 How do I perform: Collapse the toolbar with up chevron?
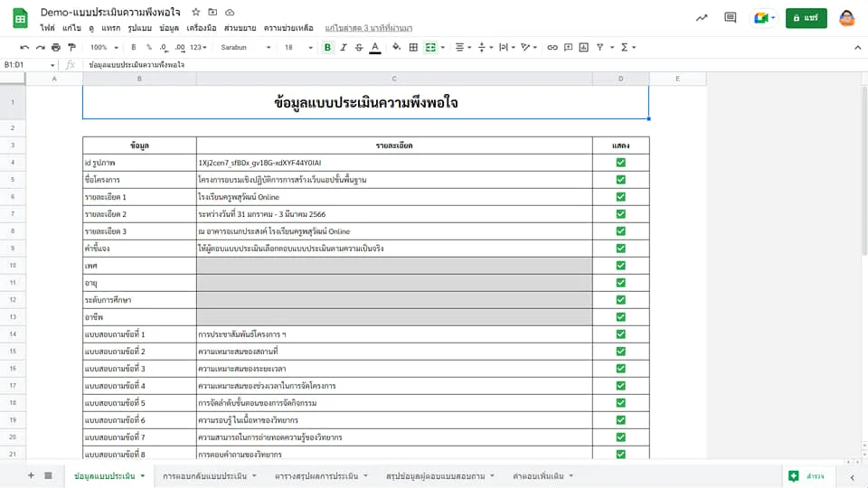857,48
